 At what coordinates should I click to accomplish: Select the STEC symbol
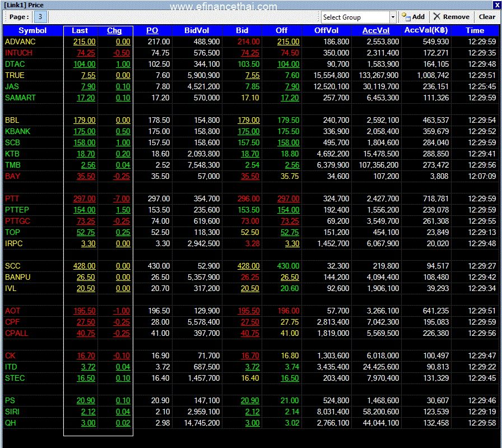click(x=15, y=378)
